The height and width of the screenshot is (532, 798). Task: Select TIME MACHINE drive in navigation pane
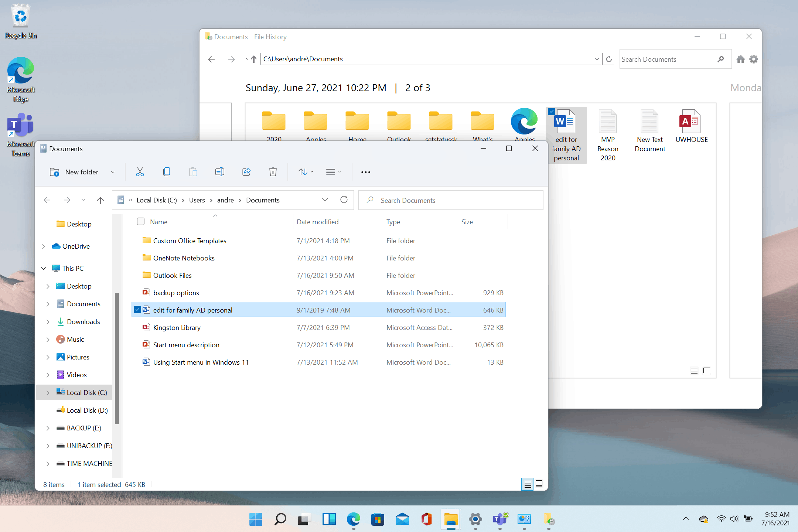click(89, 463)
